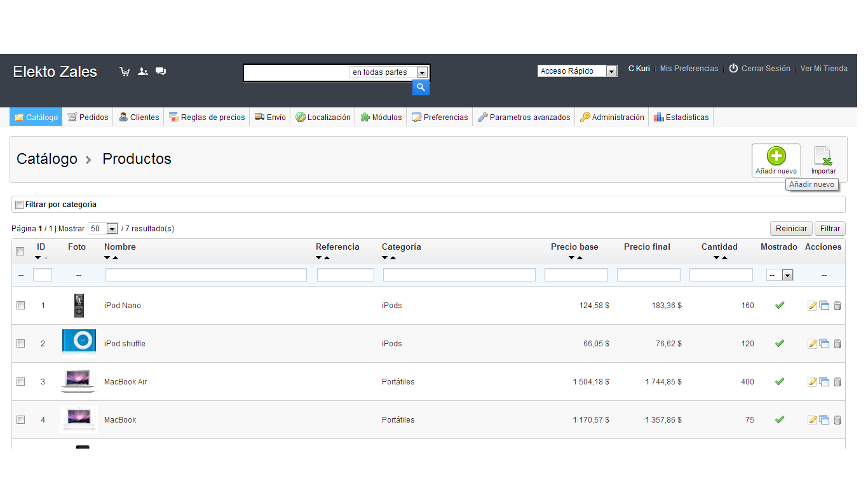Select the iPod shuffle row checkbox

20,343
